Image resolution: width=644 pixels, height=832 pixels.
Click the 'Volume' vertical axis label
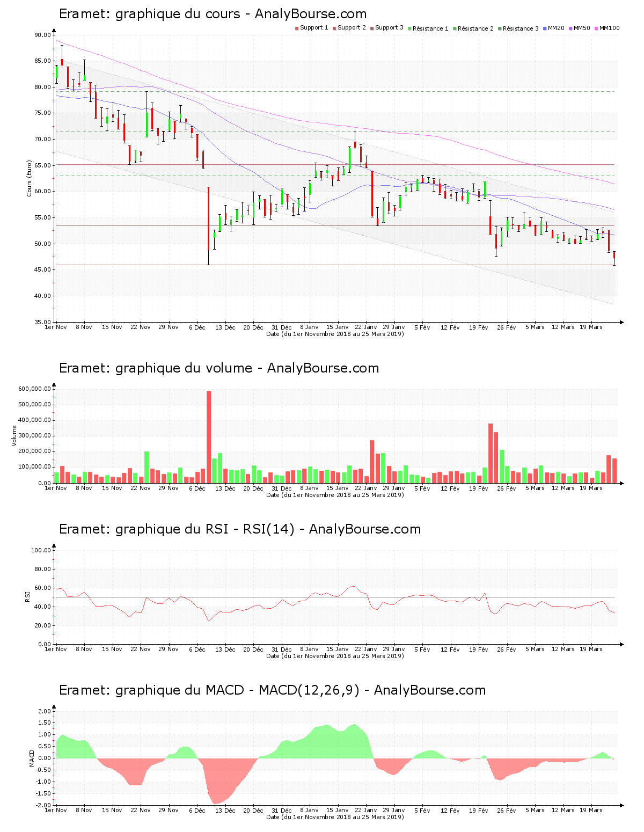(14, 436)
